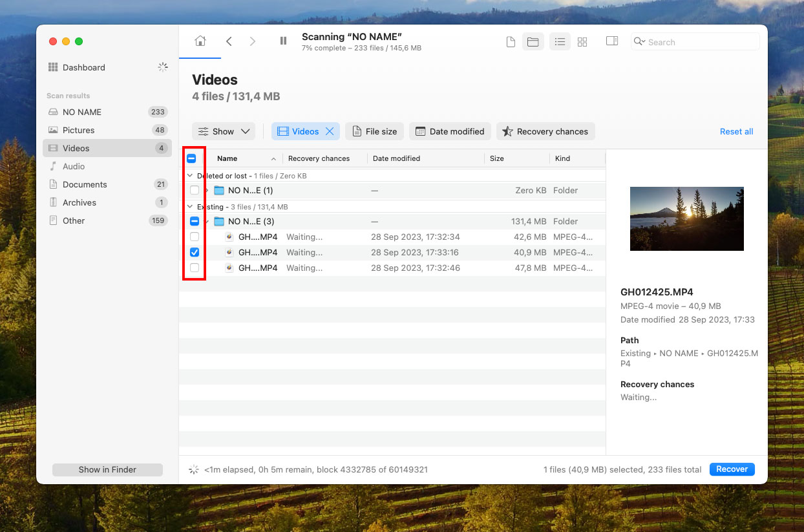The height and width of the screenshot is (532, 804).
Task: Switch to list view icon
Action: click(560, 42)
